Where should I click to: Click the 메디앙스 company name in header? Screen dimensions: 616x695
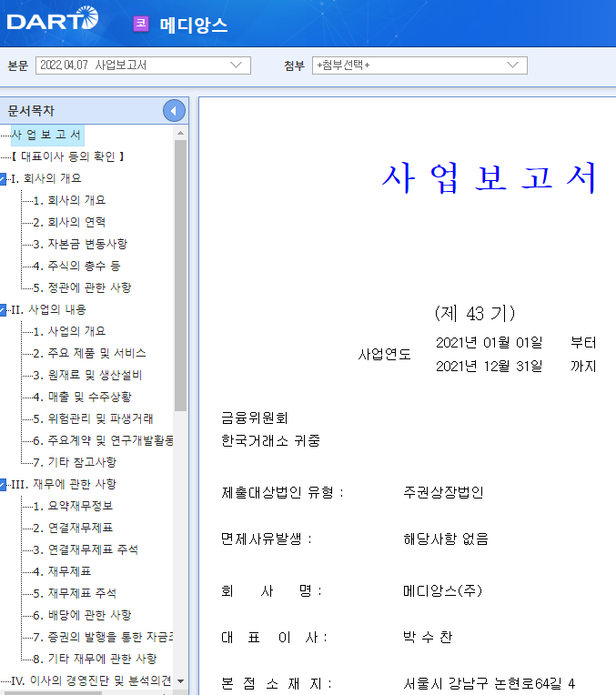[194, 25]
